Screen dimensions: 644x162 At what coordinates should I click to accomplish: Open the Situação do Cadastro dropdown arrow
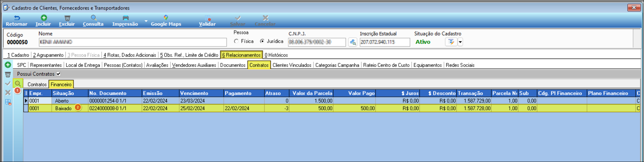[460, 42]
